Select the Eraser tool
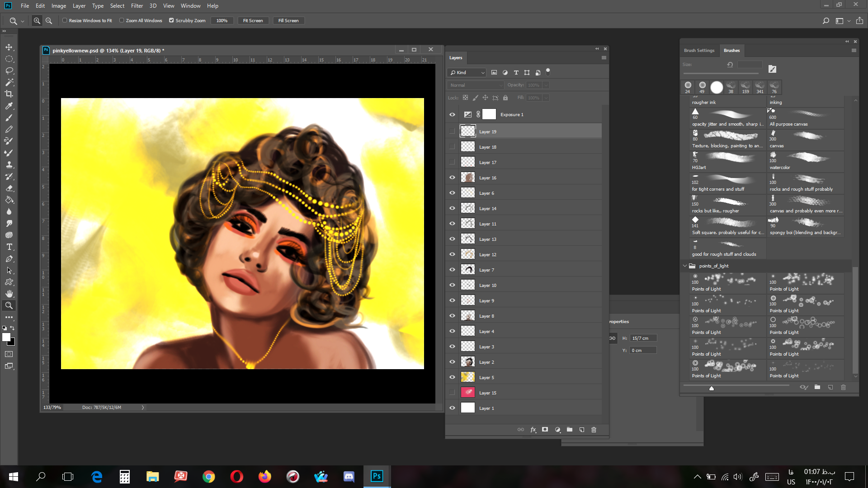The image size is (868, 488). tap(9, 188)
